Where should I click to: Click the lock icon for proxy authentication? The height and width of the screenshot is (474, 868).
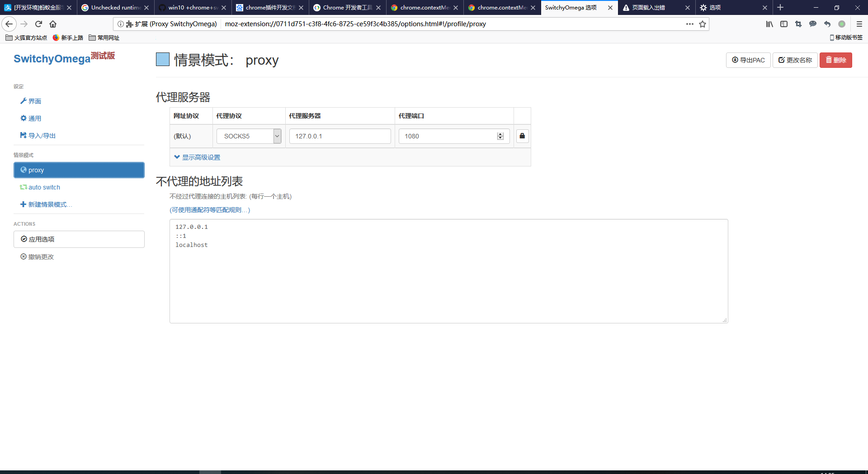522,136
